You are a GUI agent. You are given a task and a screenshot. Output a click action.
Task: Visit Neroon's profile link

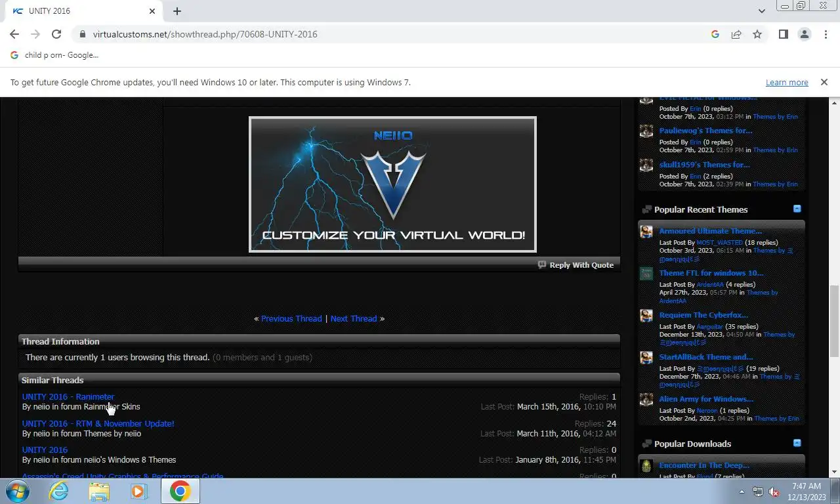click(x=708, y=411)
